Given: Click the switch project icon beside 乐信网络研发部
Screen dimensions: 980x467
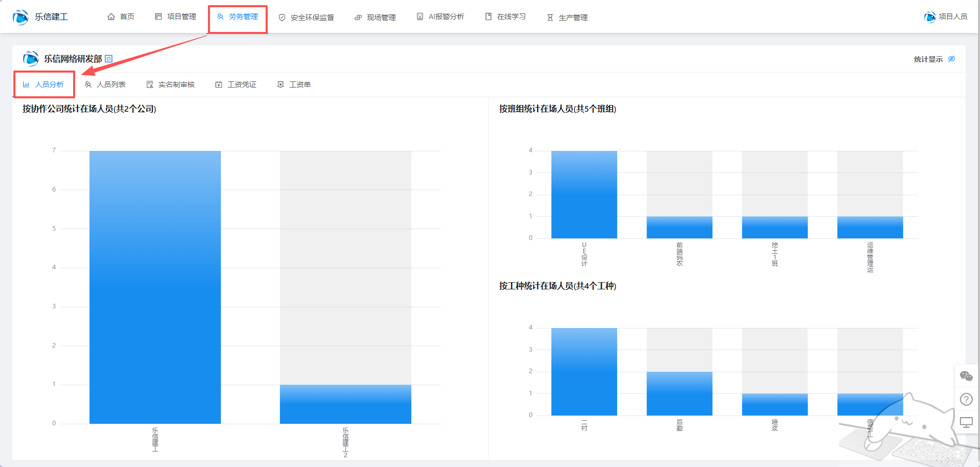Looking at the screenshot, I should click(109, 59).
